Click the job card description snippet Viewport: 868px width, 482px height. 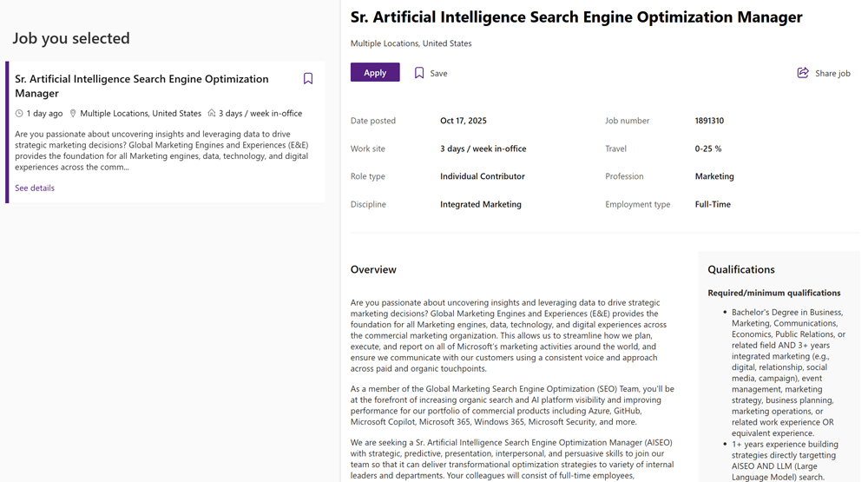point(161,150)
